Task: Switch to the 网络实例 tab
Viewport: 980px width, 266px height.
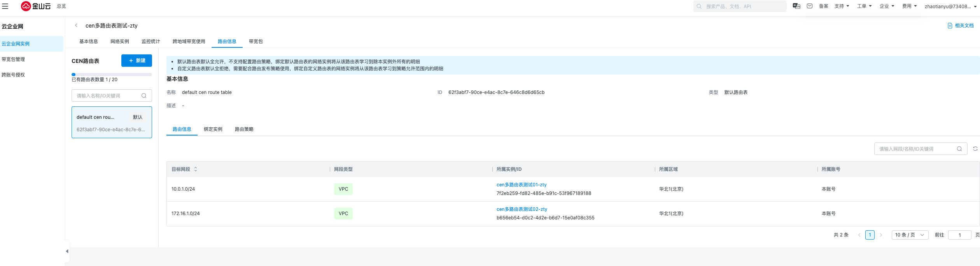Action: pyautogui.click(x=119, y=42)
